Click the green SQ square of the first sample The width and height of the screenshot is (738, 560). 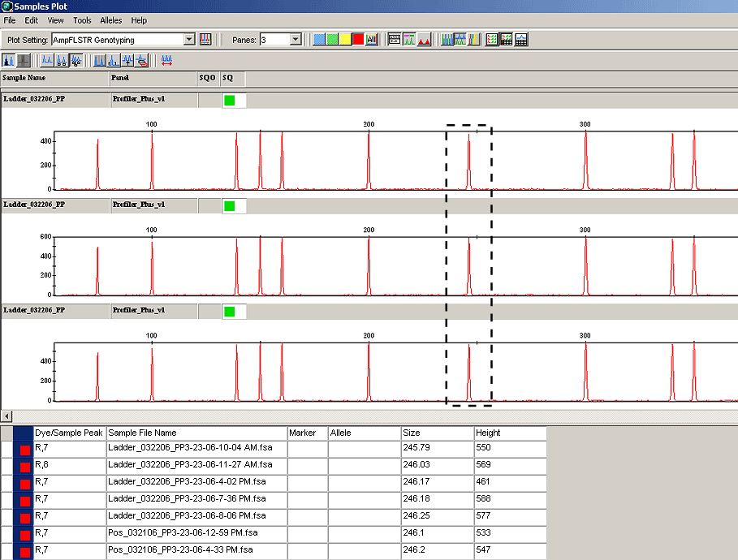(229, 101)
